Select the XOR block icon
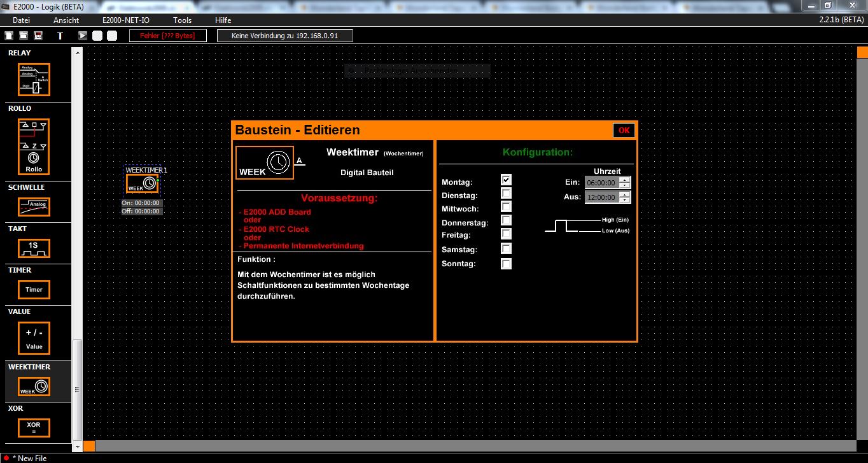The image size is (868, 463). click(34, 427)
